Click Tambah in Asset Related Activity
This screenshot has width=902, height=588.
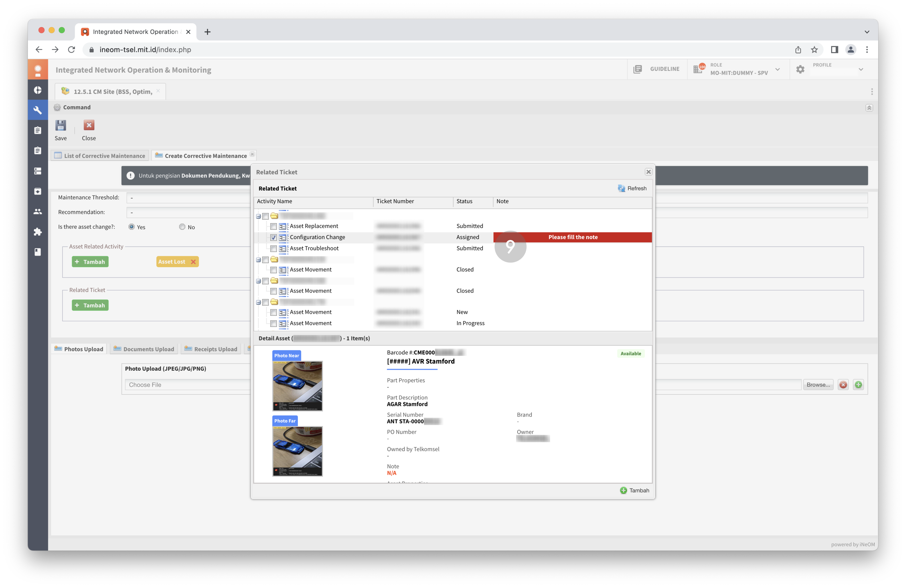90,262
